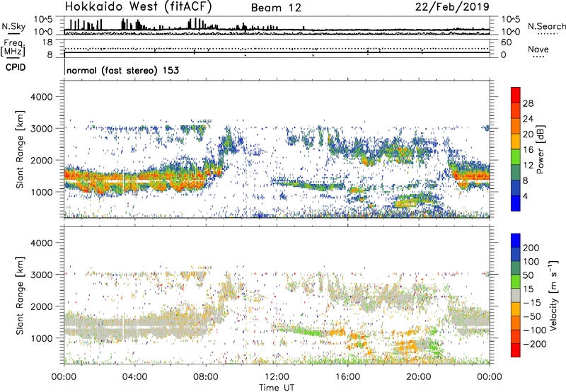The image size is (566, 392).
Task: Click the "28" power colorbar label
Action: [x=528, y=103]
